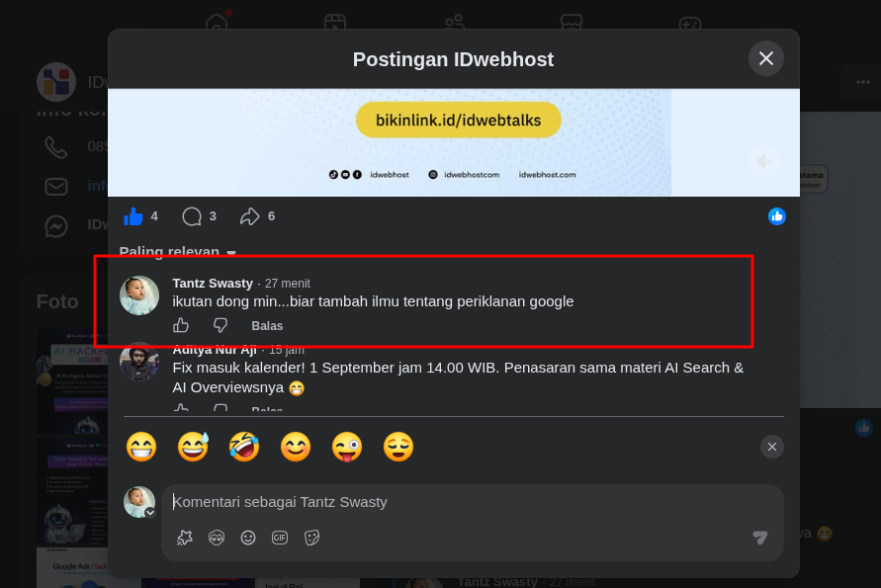881x588 pixels.
Task: Share the post using arrow icon
Action: 249,216
